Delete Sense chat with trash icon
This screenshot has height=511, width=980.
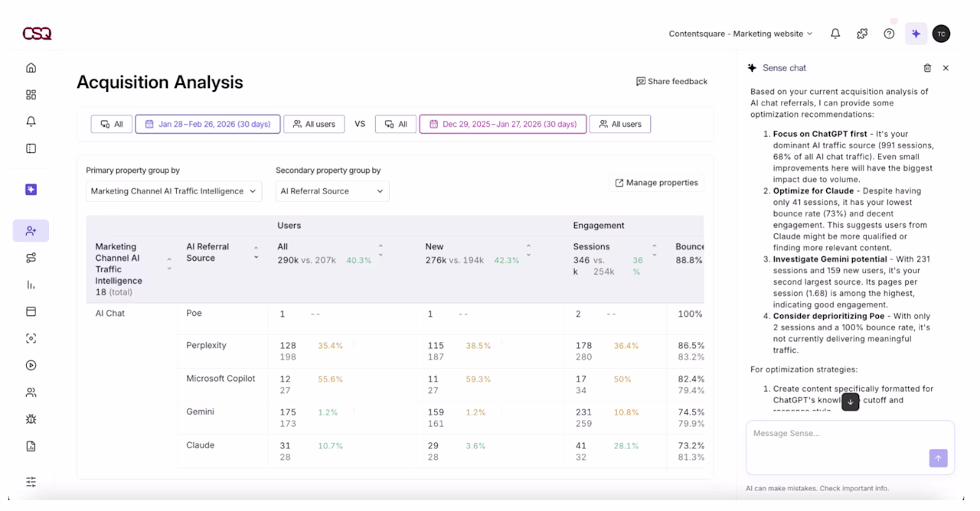[x=927, y=68]
